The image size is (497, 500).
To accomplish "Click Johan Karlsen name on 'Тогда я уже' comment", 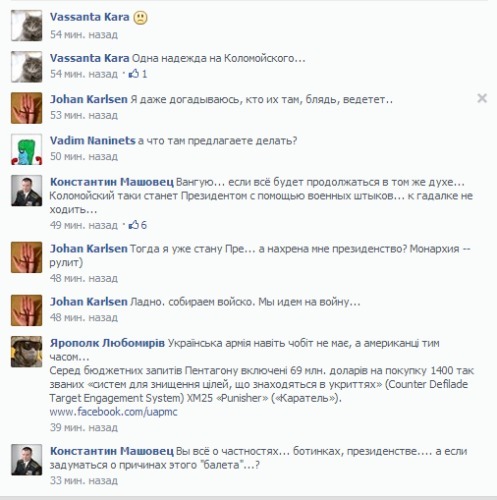I will coord(89,249).
